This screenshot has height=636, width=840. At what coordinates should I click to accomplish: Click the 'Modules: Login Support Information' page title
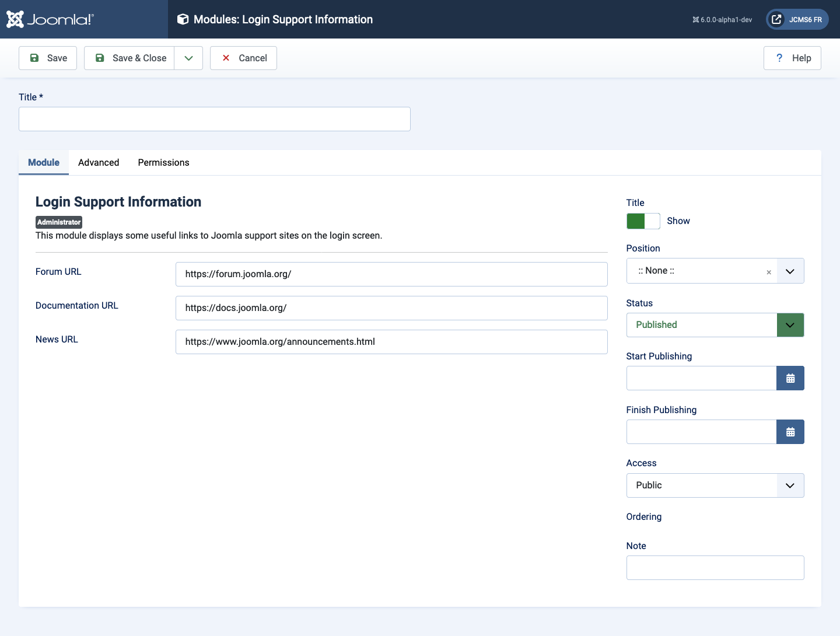pos(283,19)
